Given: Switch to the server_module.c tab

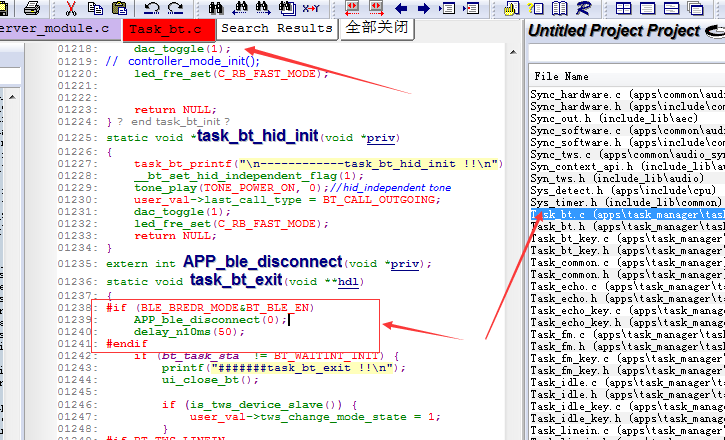Looking at the screenshot, I should [60, 29].
